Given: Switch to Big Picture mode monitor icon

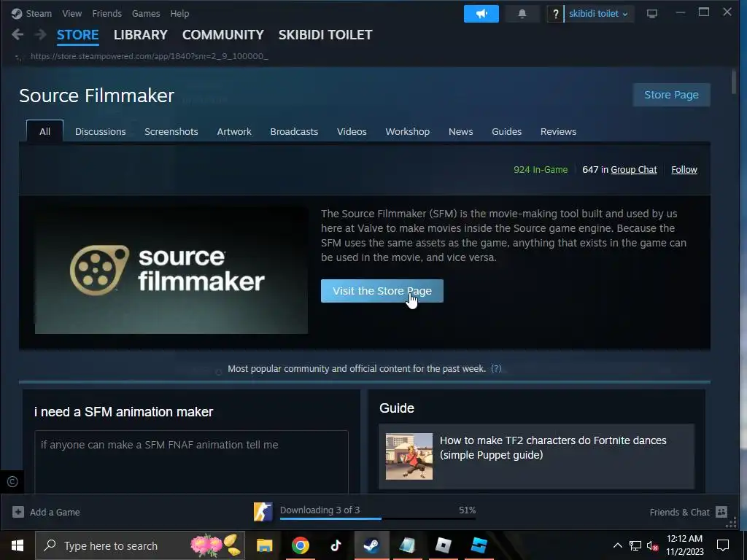Looking at the screenshot, I should pos(651,14).
